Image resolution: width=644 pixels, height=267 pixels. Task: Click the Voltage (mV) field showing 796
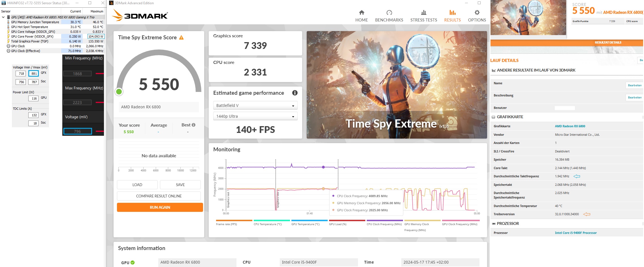tap(78, 131)
